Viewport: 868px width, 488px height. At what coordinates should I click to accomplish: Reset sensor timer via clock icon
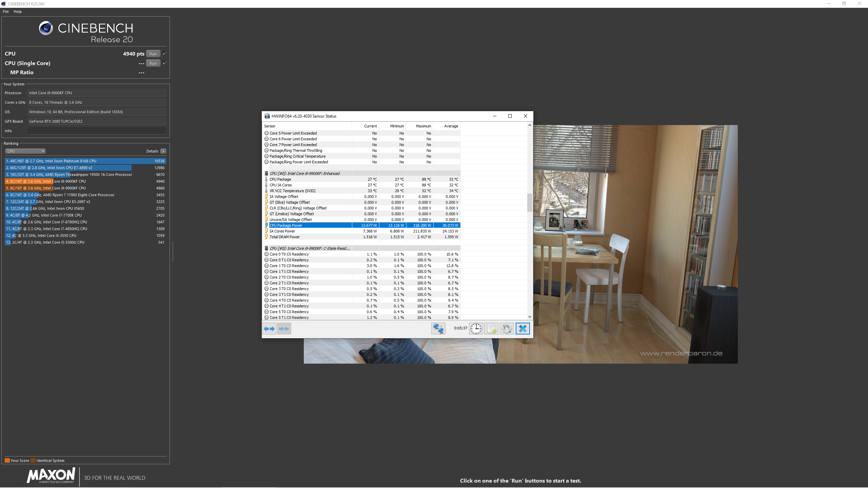[x=476, y=329]
